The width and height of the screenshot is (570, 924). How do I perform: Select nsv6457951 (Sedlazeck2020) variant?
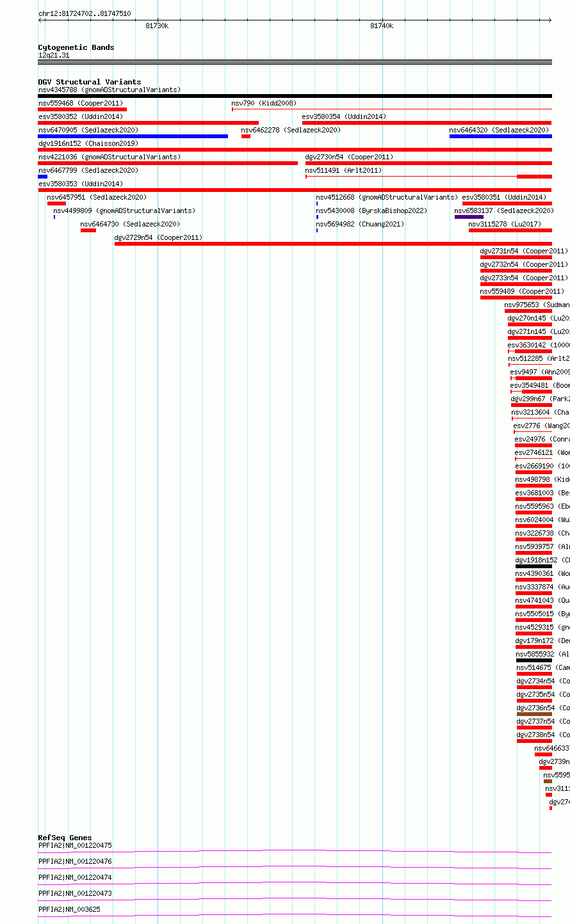[97, 197]
